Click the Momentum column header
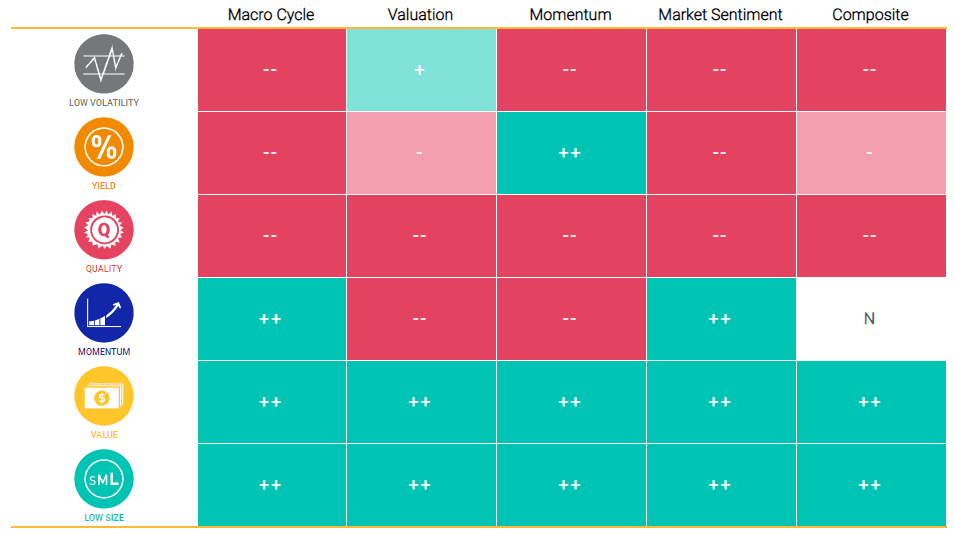This screenshot has width=954, height=540. [570, 15]
